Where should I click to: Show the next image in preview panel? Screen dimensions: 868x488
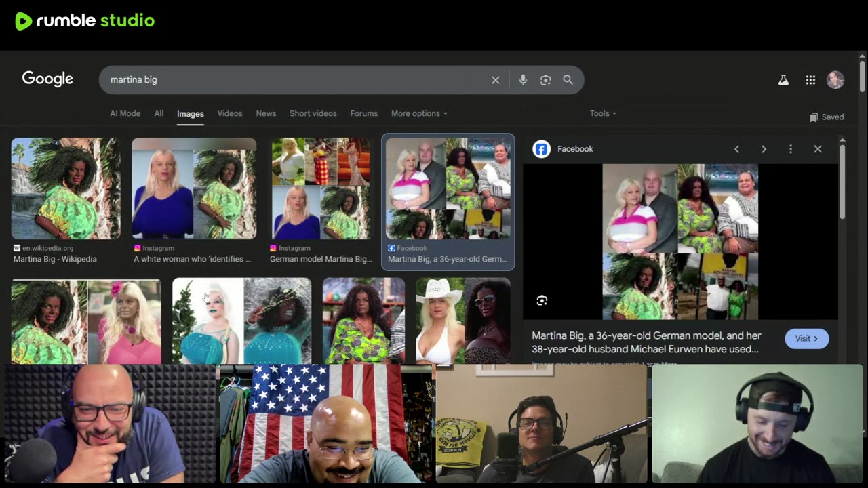coord(764,149)
